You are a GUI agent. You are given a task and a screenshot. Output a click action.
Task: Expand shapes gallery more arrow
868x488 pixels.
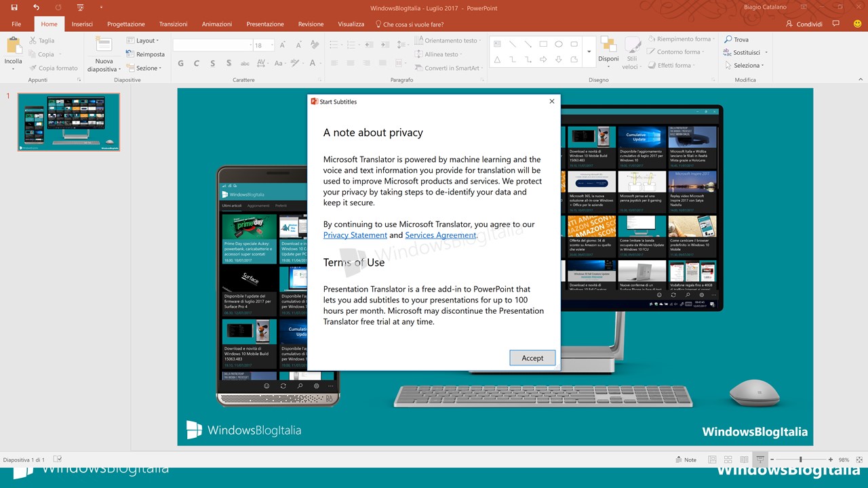click(x=589, y=52)
